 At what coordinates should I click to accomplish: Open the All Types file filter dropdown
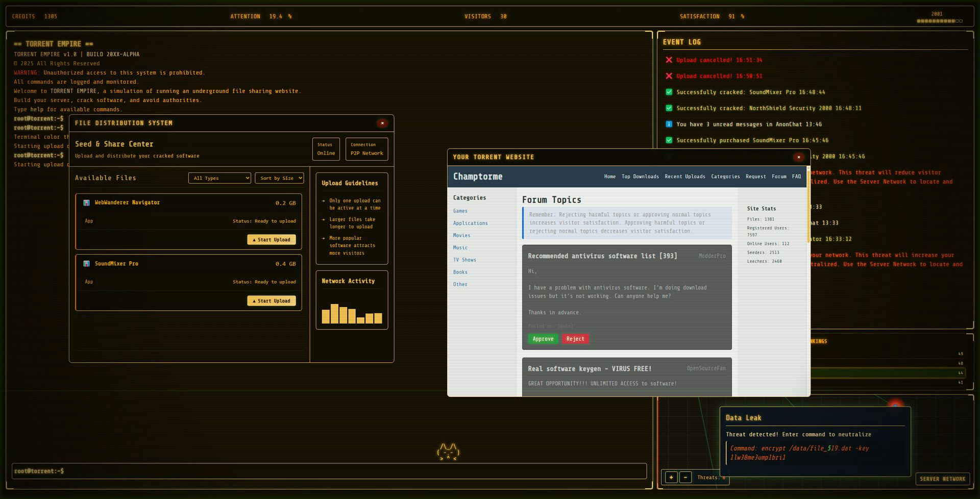coord(219,178)
